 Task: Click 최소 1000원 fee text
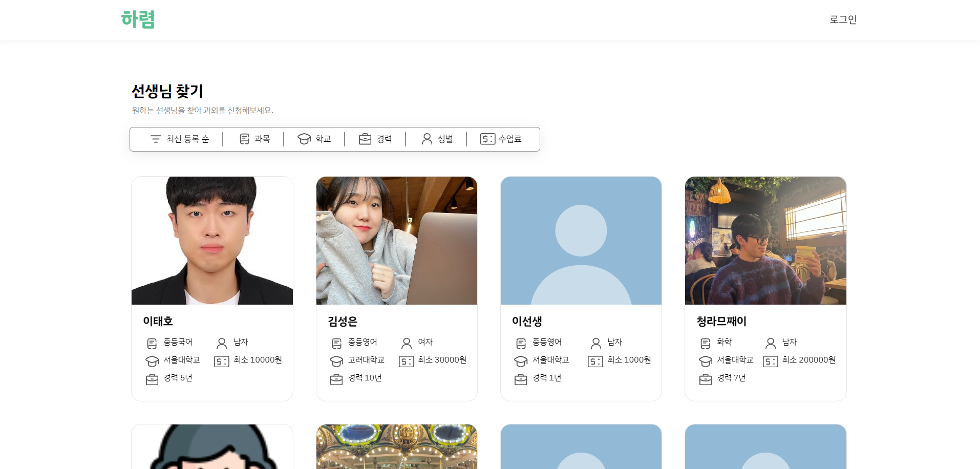[629, 360]
